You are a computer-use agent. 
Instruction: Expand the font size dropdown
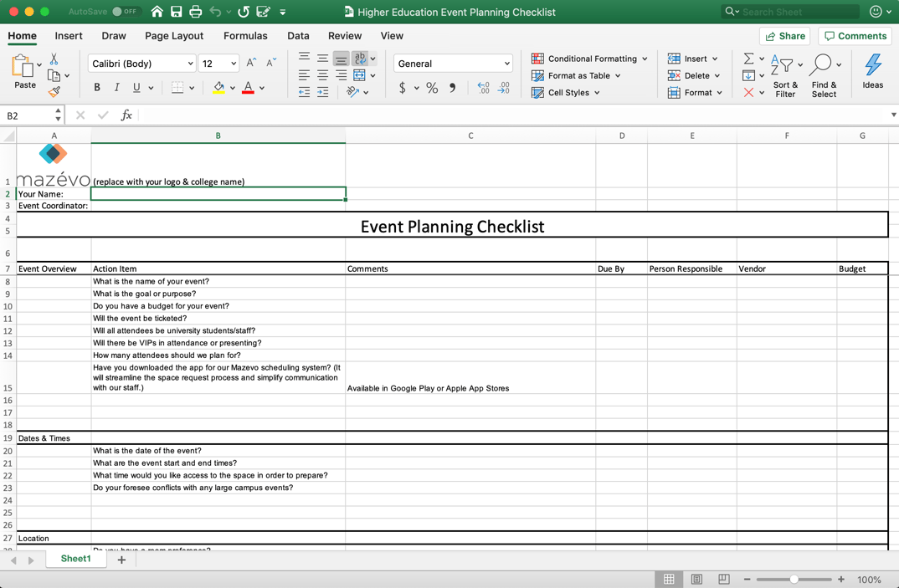(233, 63)
